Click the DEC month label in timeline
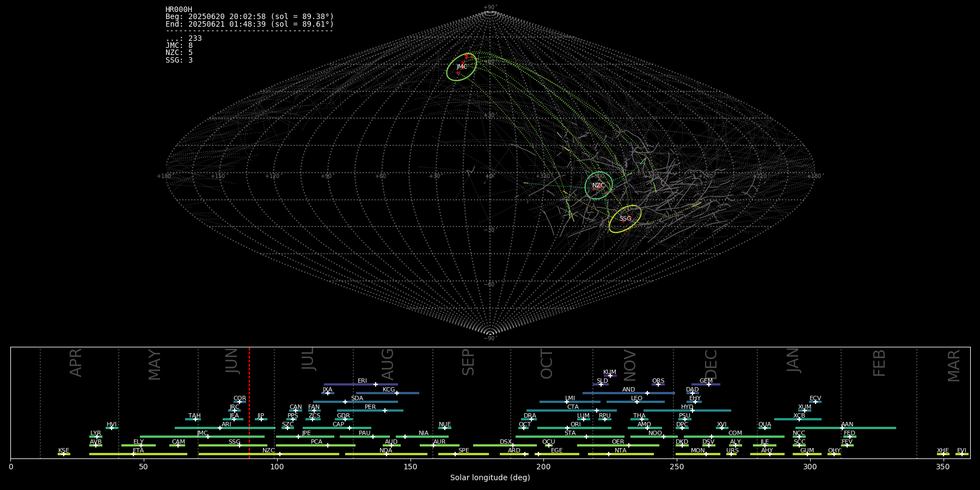The width and height of the screenshot is (980, 490). 711,365
